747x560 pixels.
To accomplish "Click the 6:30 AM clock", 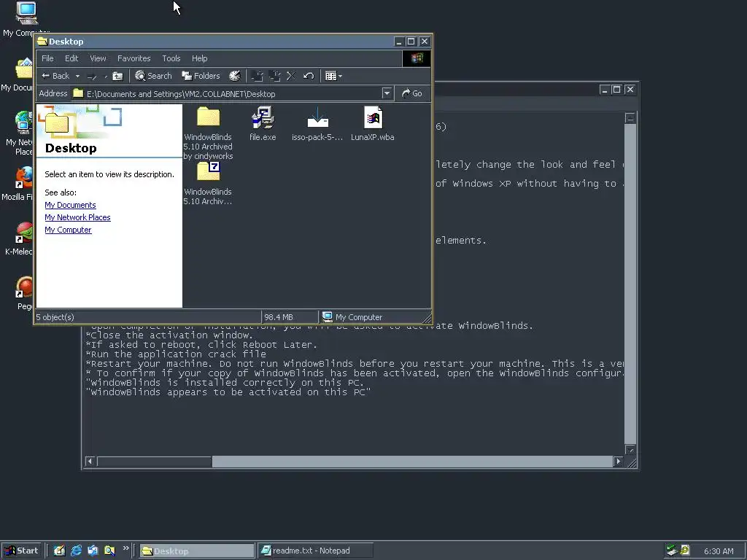I will (x=719, y=551).
